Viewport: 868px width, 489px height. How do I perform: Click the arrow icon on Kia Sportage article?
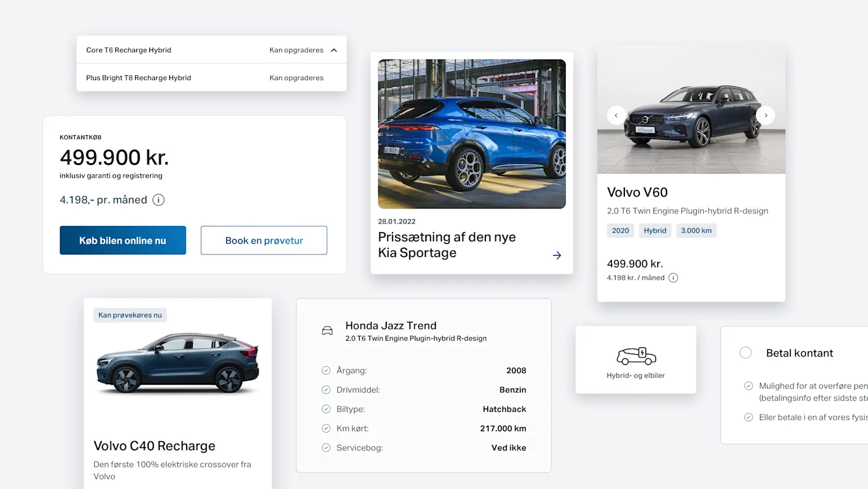[557, 255]
